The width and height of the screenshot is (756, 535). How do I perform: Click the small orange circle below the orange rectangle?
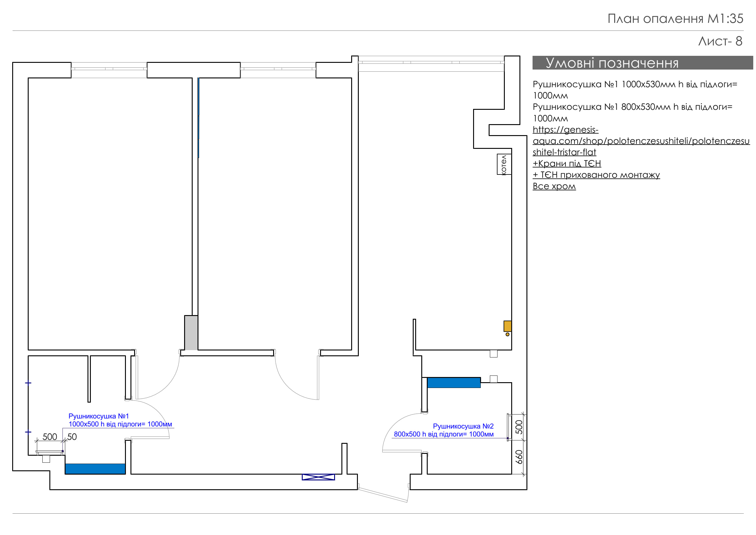point(507,334)
